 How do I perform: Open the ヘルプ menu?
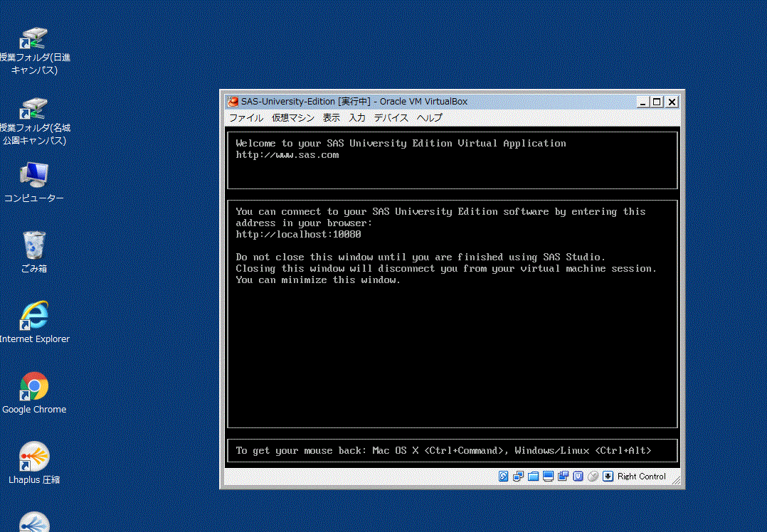point(430,118)
